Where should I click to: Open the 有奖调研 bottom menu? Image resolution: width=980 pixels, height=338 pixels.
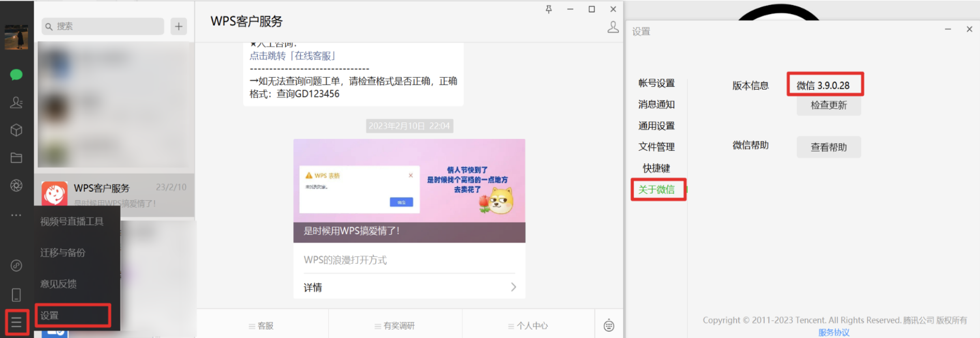tap(395, 326)
